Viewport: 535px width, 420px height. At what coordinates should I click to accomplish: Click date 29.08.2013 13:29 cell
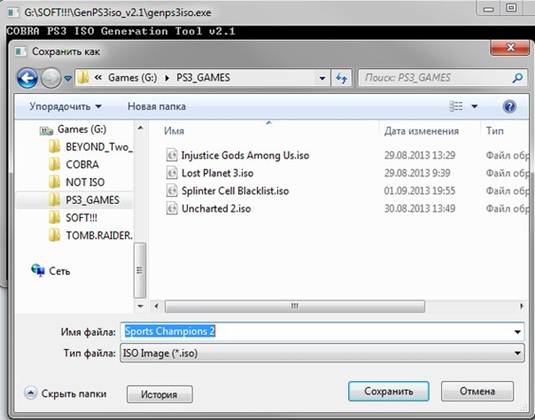(x=420, y=156)
